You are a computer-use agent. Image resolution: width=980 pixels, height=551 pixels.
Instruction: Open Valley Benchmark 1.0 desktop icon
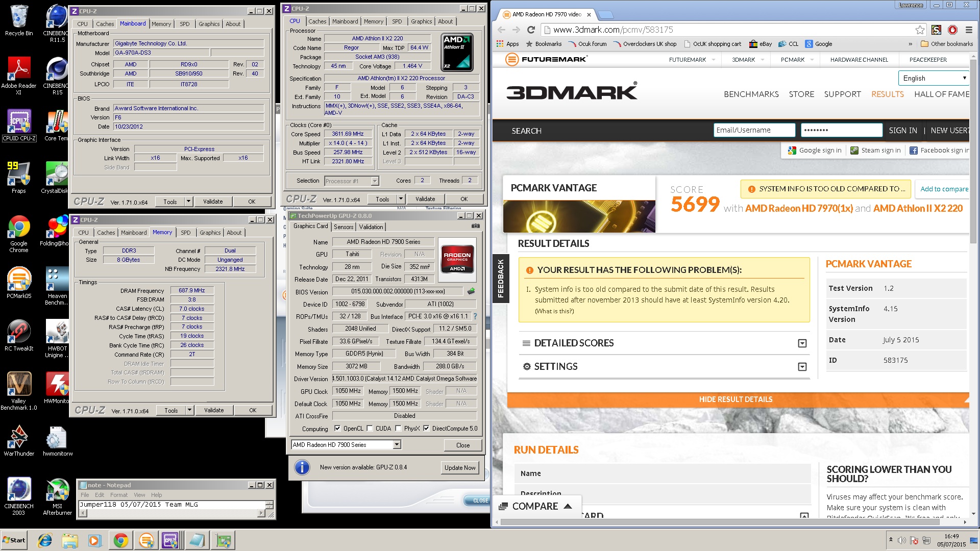pos(19,391)
